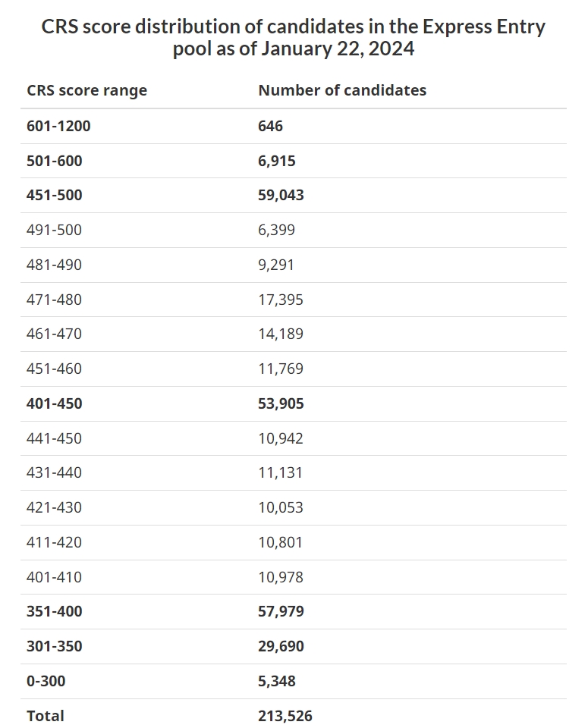The width and height of the screenshot is (588, 728).
Task: Click the 491-500 sub-range cell
Action: tap(54, 230)
